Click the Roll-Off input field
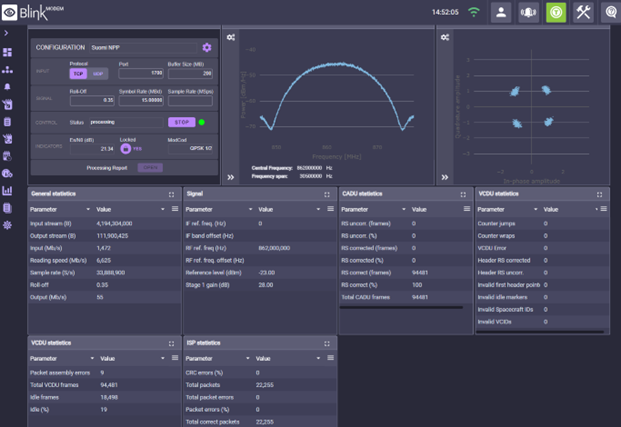 tap(92, 101)
